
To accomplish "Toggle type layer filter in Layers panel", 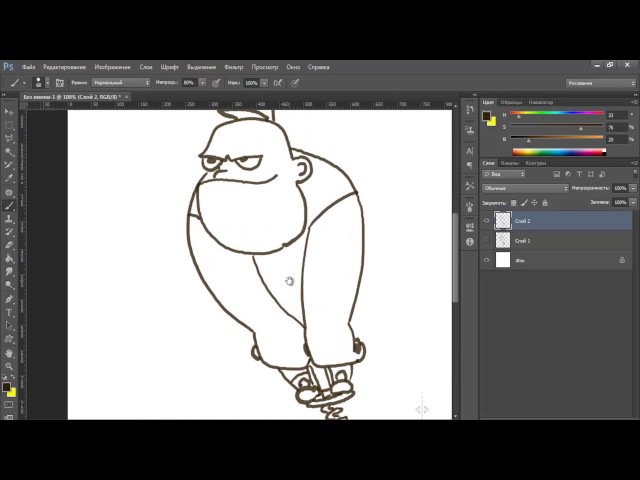I will point(579,174).
